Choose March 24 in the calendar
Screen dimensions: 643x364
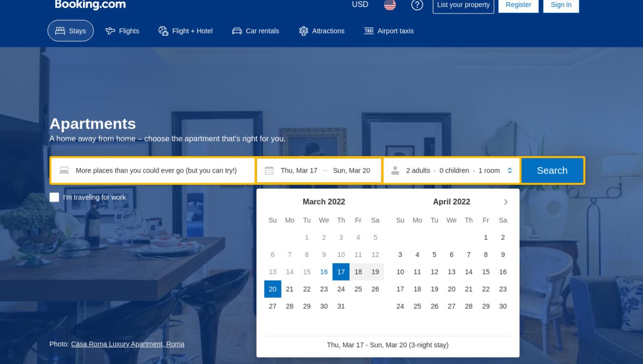tap(341, 289)
